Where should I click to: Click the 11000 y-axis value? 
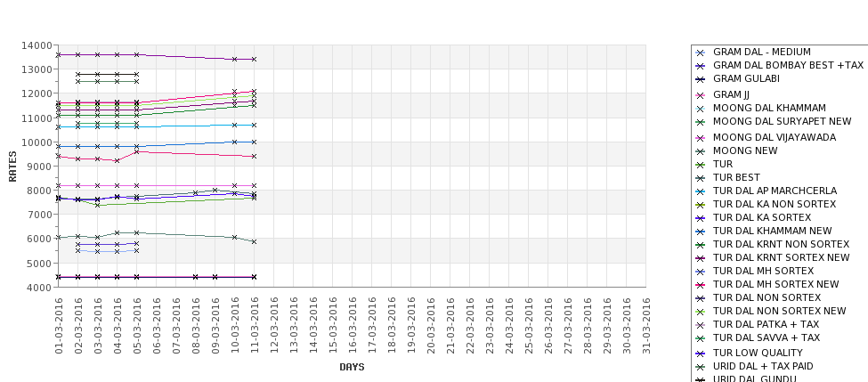(37, 118)
